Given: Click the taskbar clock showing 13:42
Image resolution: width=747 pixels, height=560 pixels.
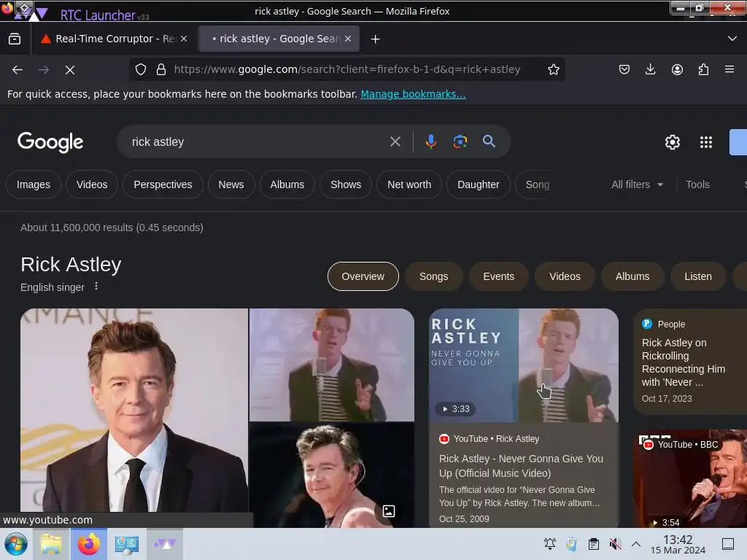Looking at the screenshot, I should [x=678, y=544].
